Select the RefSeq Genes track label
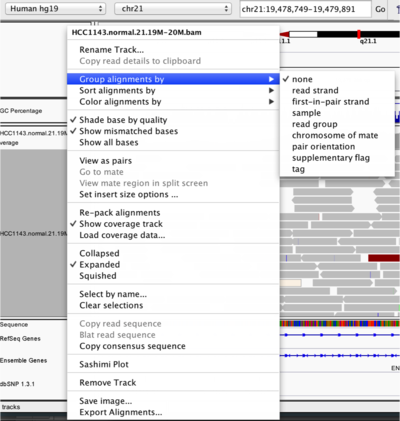The width and height of the screenshot is (400, 421). 20,339
